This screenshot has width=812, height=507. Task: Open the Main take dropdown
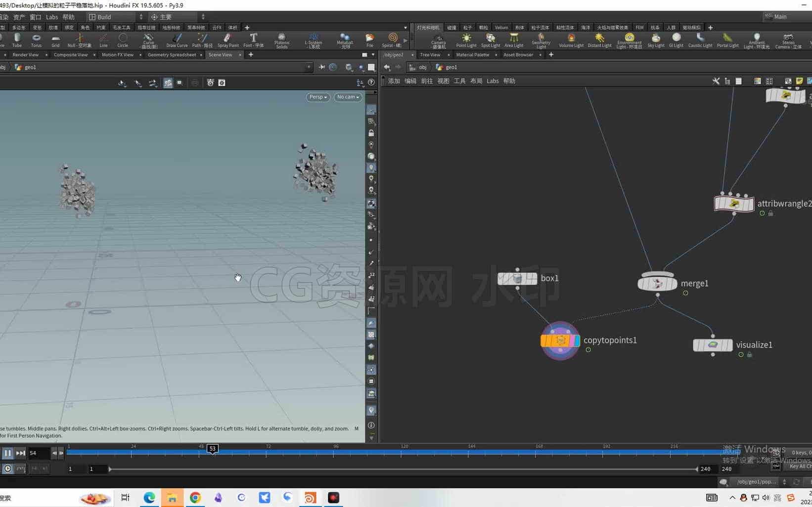[787, 17]
